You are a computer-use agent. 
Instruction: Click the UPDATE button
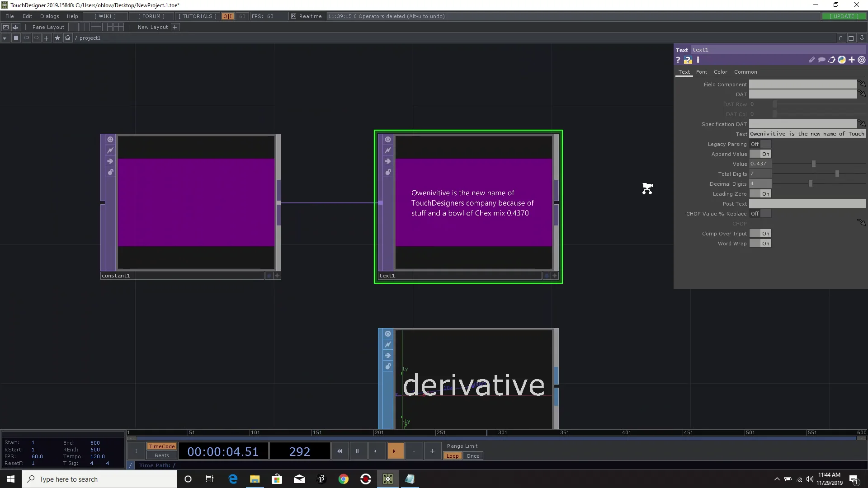click(844, 16)
